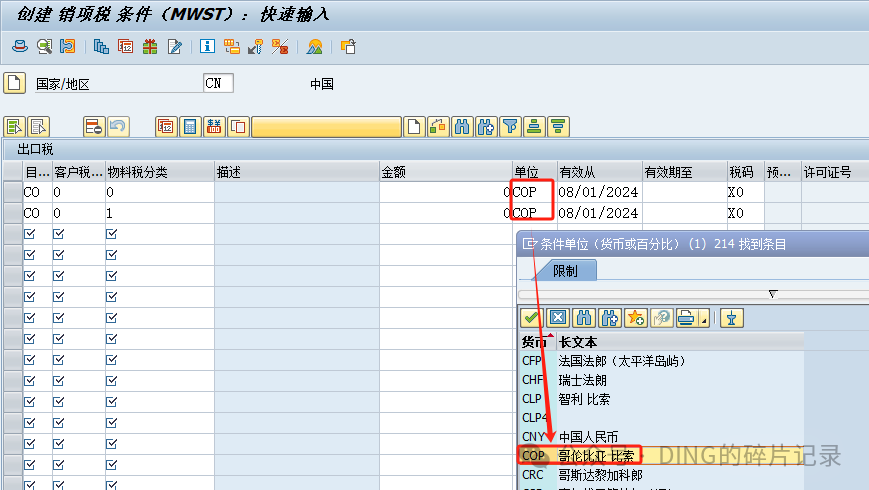This screenshot has width=869, height=490.
Task: Click 08/01/2024 date in CO 0 0 row
Action: pos(598,192)
